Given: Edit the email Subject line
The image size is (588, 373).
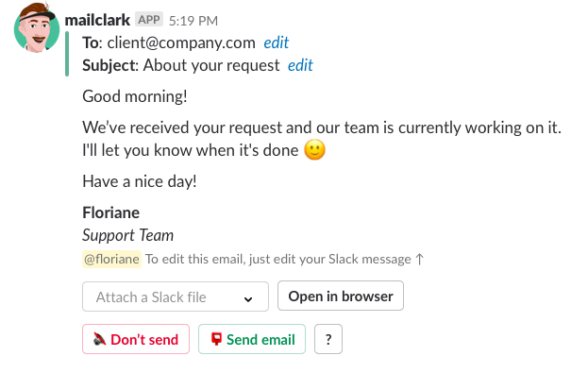Looking at the screenshot, I should 300,65.
